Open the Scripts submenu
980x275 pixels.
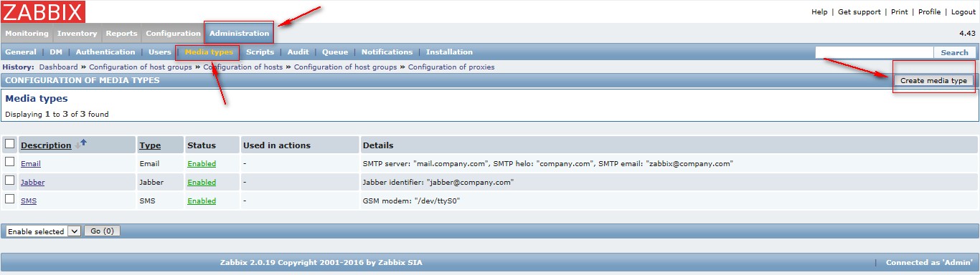click(260, 52)
